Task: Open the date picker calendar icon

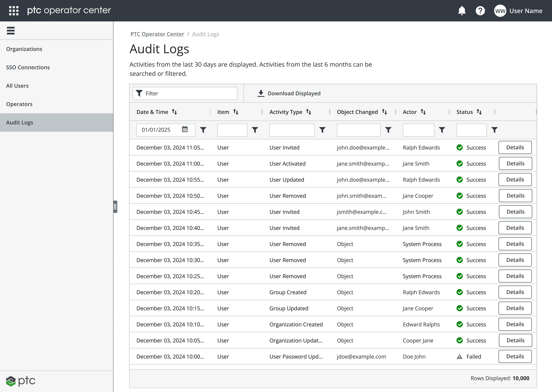Action: tap(185, 129)
